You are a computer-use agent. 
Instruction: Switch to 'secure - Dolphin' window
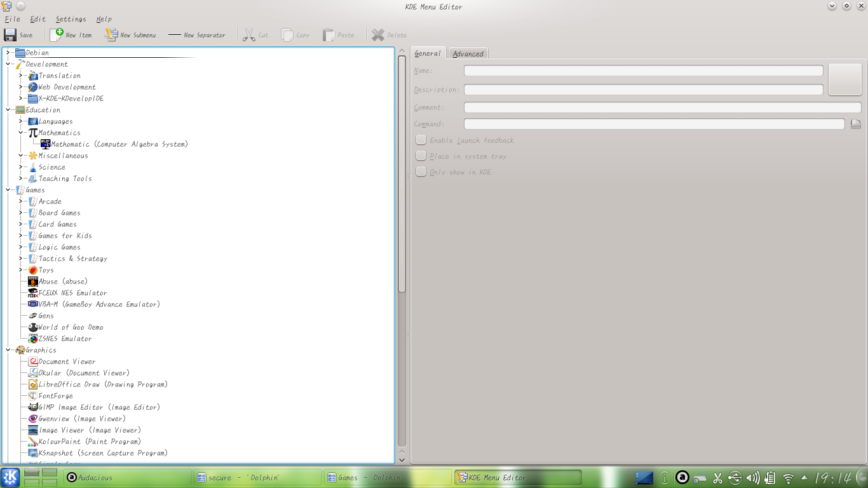pyautogui.click(x=257, y=477)
